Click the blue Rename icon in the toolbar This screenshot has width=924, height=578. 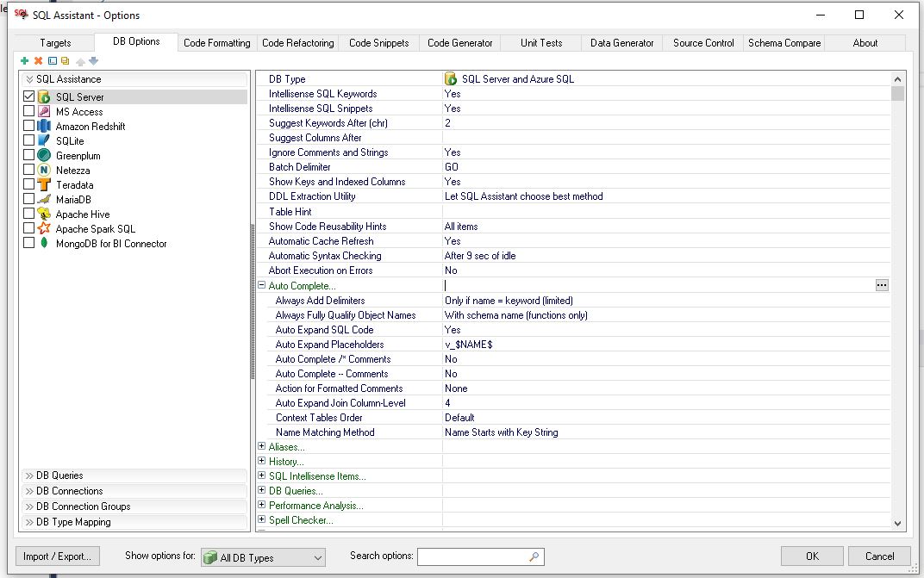(53, 60)
